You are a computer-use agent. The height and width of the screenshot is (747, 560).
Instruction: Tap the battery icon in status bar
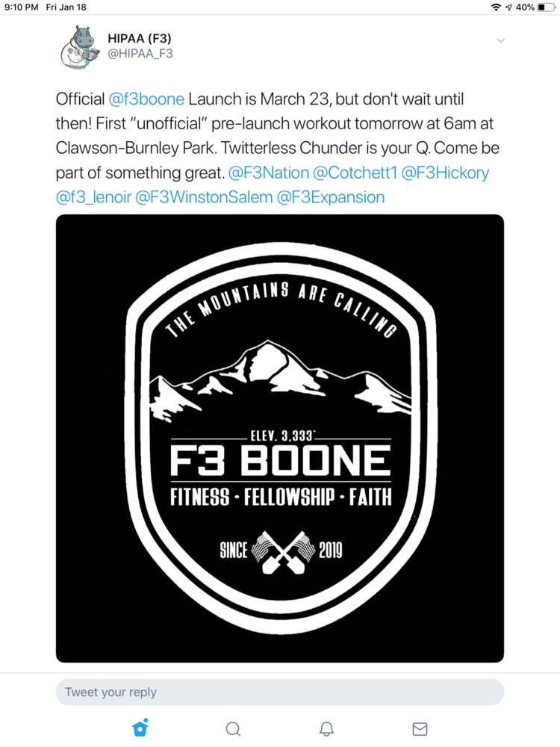click(545, 7)
